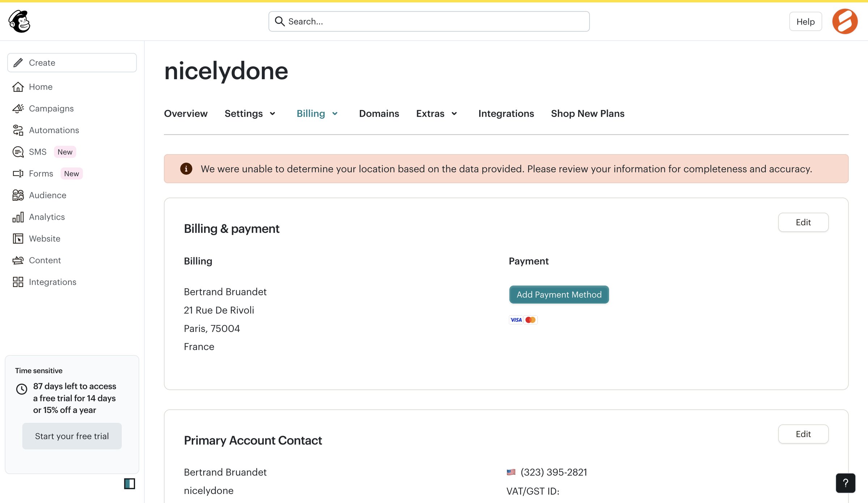
Task: Click into the Search input field
Action: [x=429, y=21]
